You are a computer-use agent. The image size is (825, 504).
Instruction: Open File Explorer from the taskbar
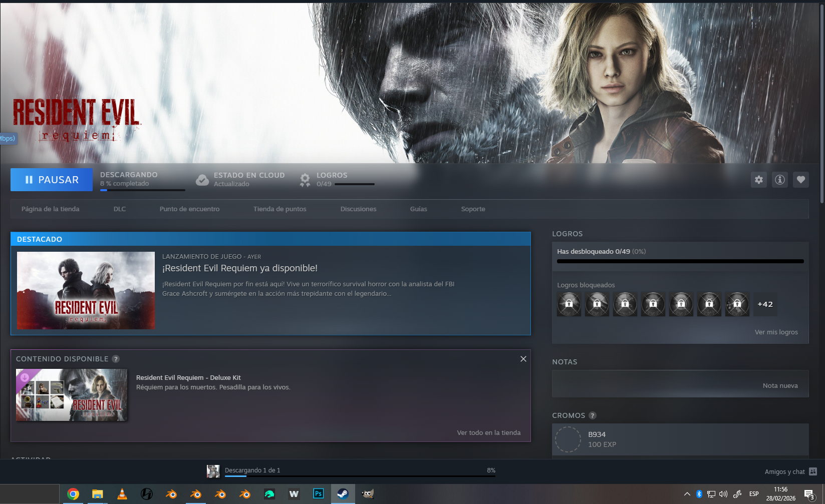pos(97,494)
